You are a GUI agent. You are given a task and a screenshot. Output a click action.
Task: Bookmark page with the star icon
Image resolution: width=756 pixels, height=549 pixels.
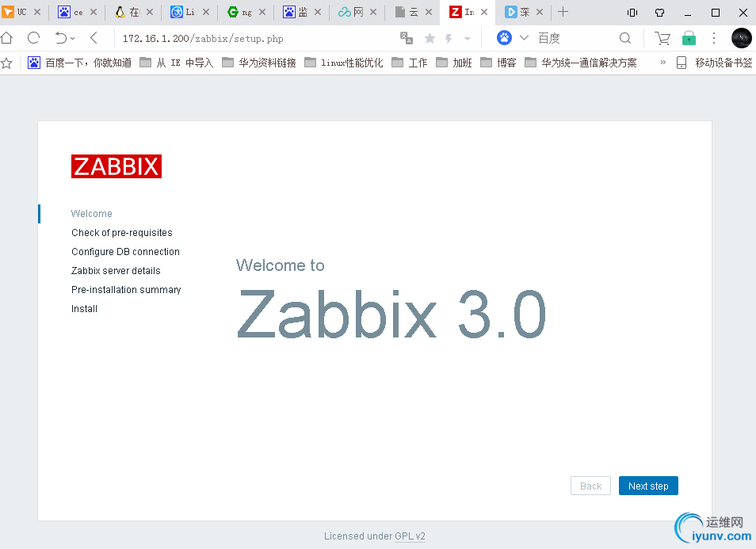tap(430, 38)
